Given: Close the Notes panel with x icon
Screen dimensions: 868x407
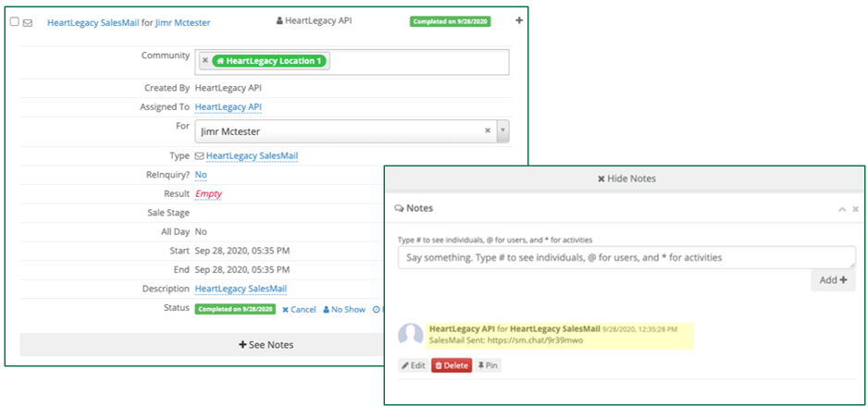Looking at the screenshot, I should pyautogui.click(x=855, y=209).
